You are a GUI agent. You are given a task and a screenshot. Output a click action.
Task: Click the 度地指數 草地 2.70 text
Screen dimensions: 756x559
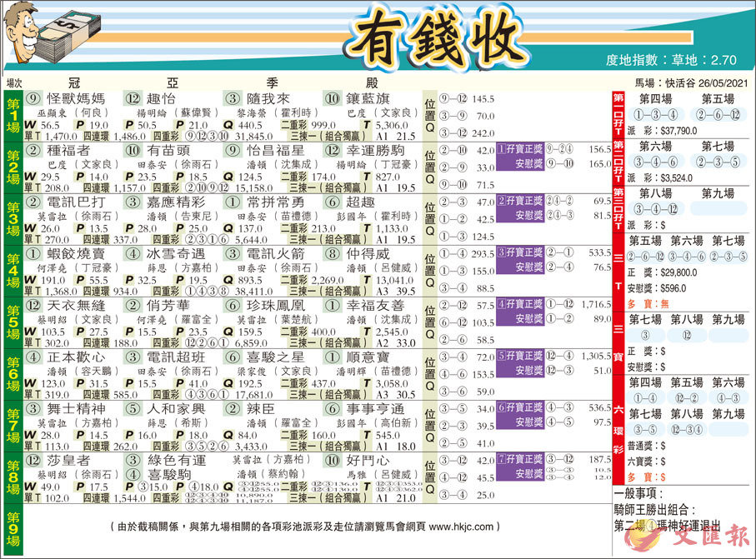672,61
